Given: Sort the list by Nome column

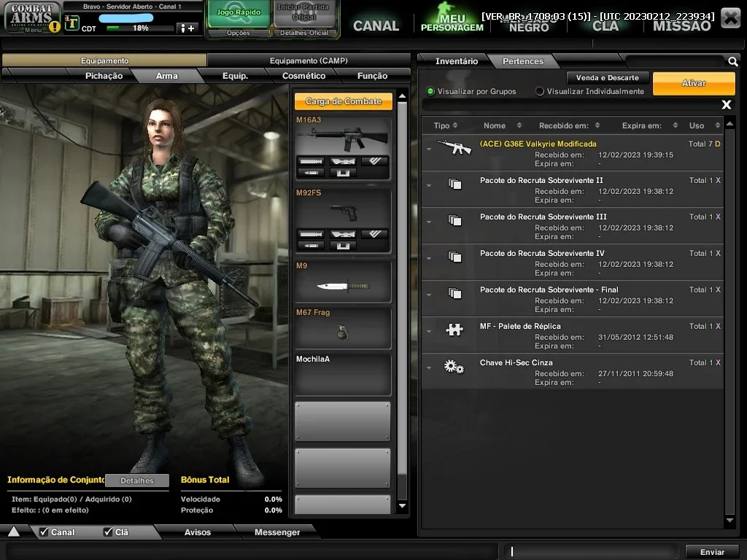Looking at the screenshot, I should 503,125.
